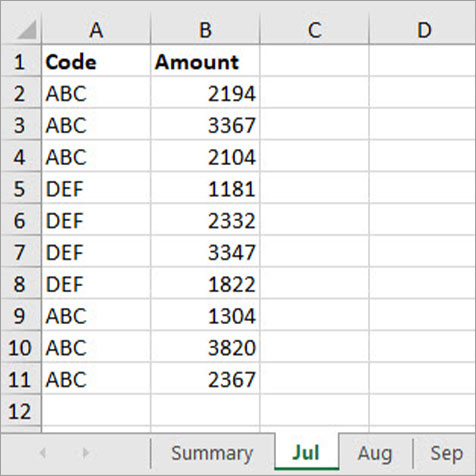Select cell containing 3820
This screenshot has height=476, width=476.
coord(205,347)
